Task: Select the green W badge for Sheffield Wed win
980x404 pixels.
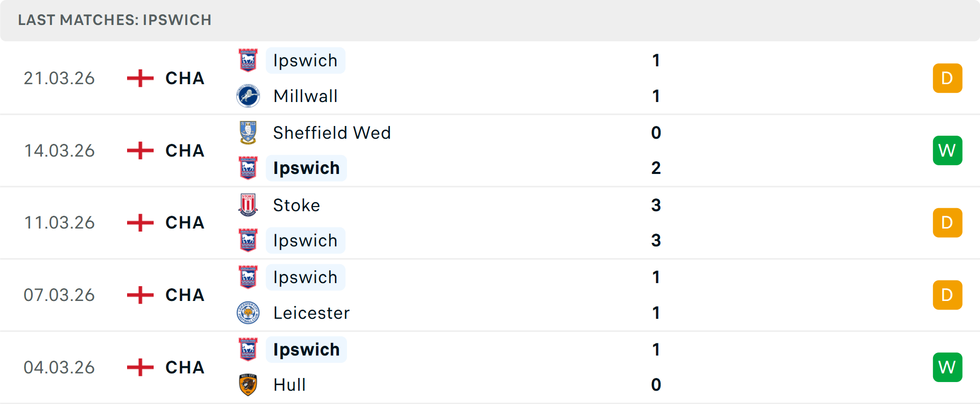Action: pyautogui.click(x=947, y=150)
